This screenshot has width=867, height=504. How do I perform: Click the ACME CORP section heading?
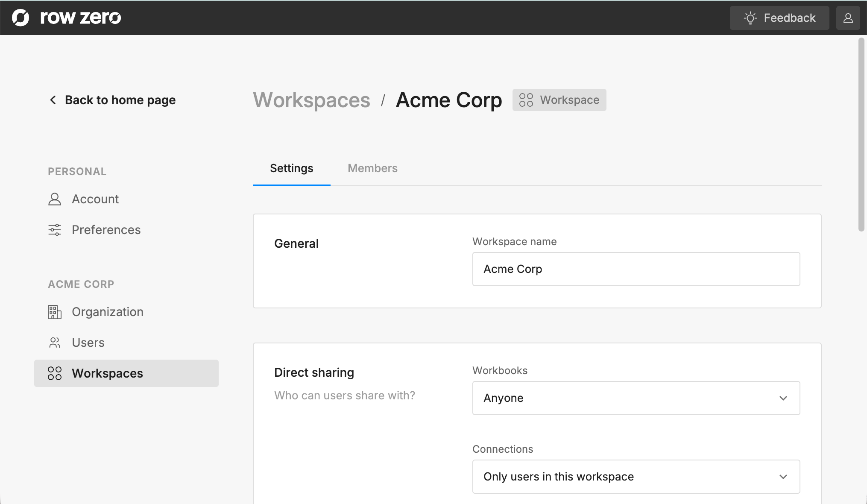click(81, 284)
